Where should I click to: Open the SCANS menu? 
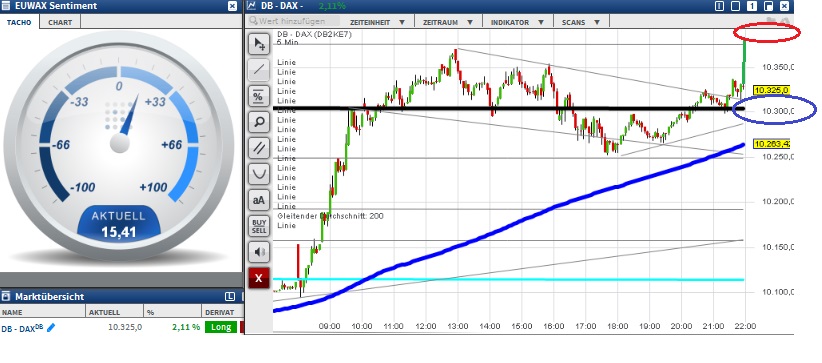point(580,23)
